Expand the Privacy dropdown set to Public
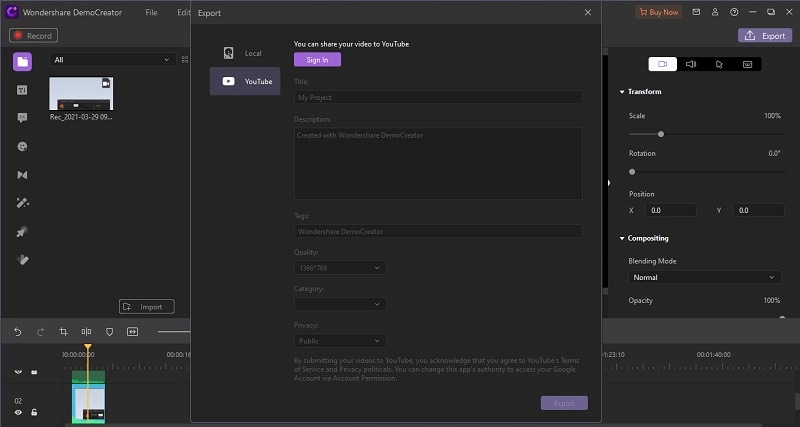 (x=340, y=341)
